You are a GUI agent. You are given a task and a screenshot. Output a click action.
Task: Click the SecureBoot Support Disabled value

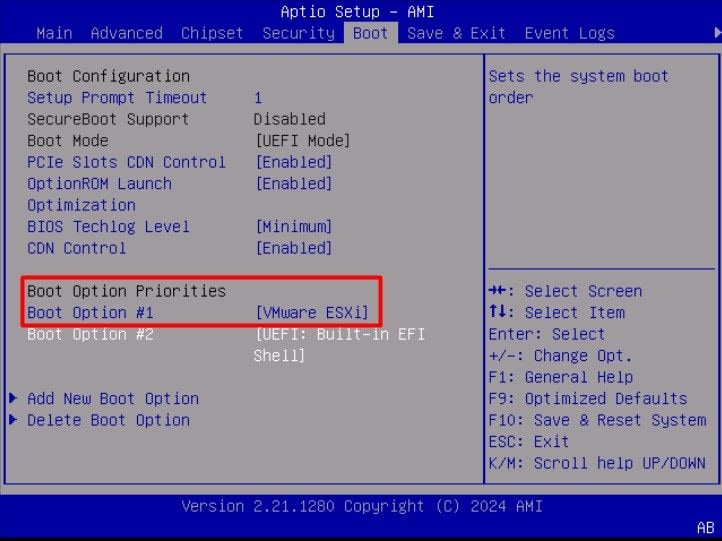pos(290,119)
